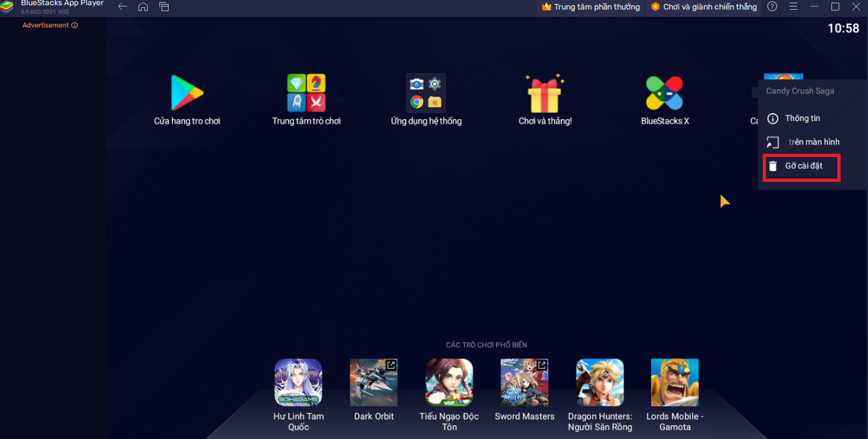This screenshot has height=439, width=868.
Task: Launch Lords Mobile - Gamota thumbnail
Action: (675, 382)
